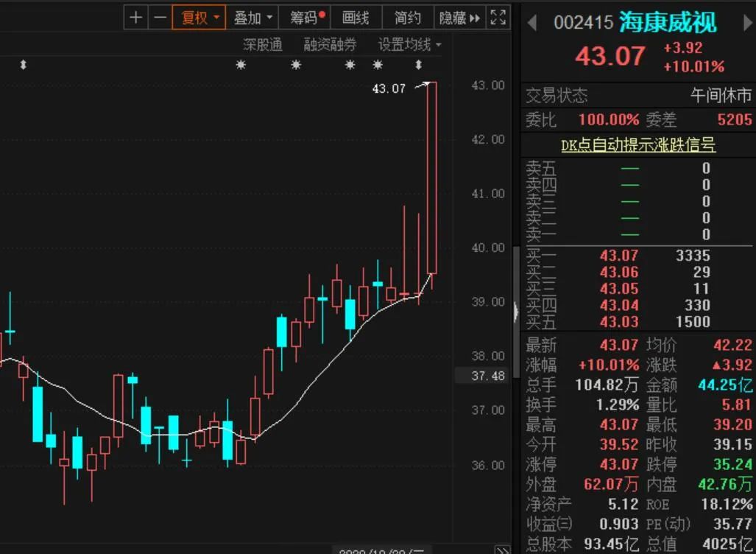Click the 融资融券 label
The image size is (756, 554).
pos(330,45)
